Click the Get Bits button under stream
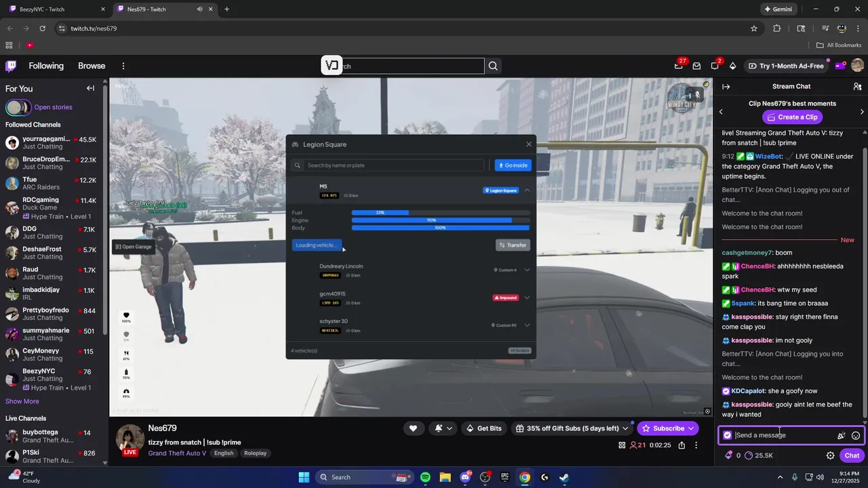 [484, 428]
